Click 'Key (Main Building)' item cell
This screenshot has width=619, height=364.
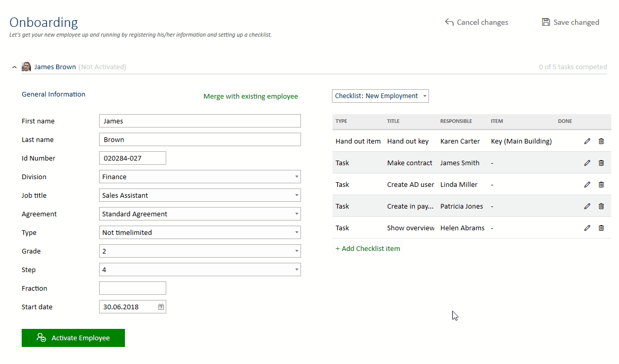pyautogui.click(x=521, y=141)
